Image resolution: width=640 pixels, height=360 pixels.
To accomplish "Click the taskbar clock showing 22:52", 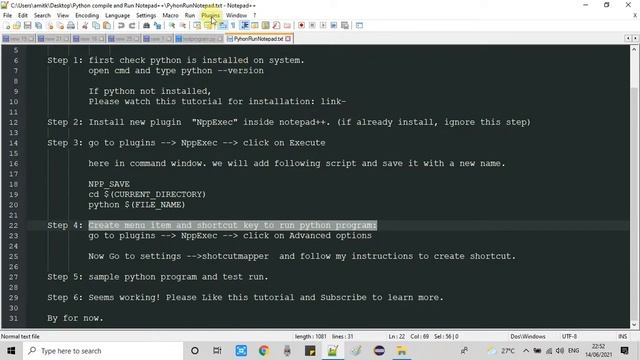I will point(598,351).
